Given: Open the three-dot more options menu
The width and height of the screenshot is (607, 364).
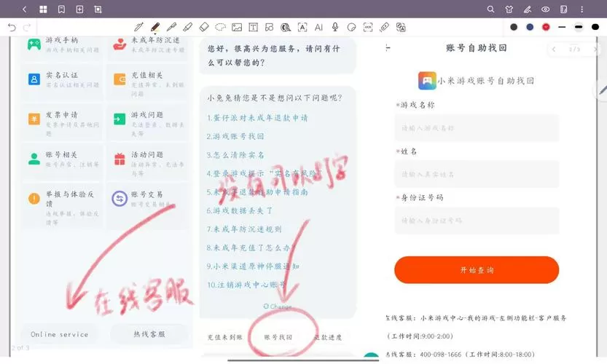Looking at the screenshot, I should coord(581,9).
